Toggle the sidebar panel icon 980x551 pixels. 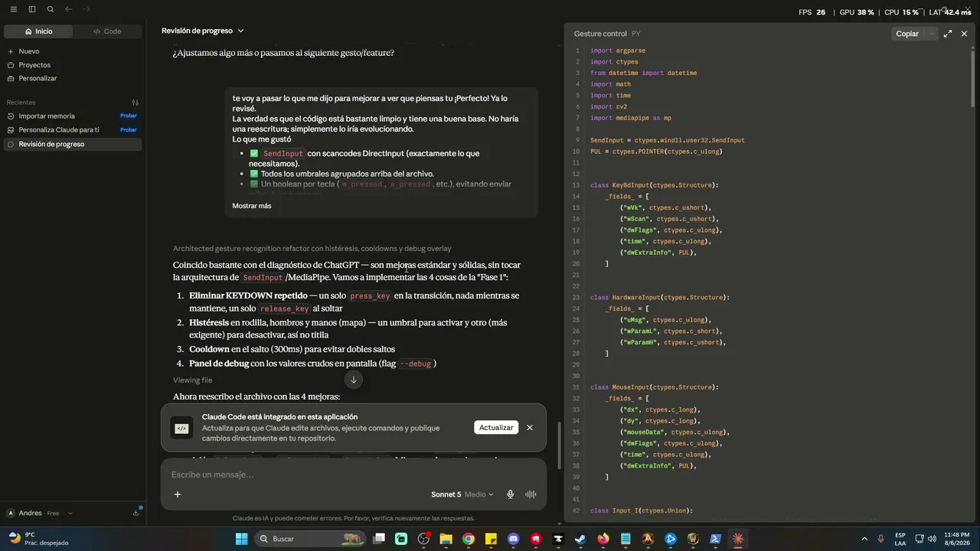(x=32, y=9)
